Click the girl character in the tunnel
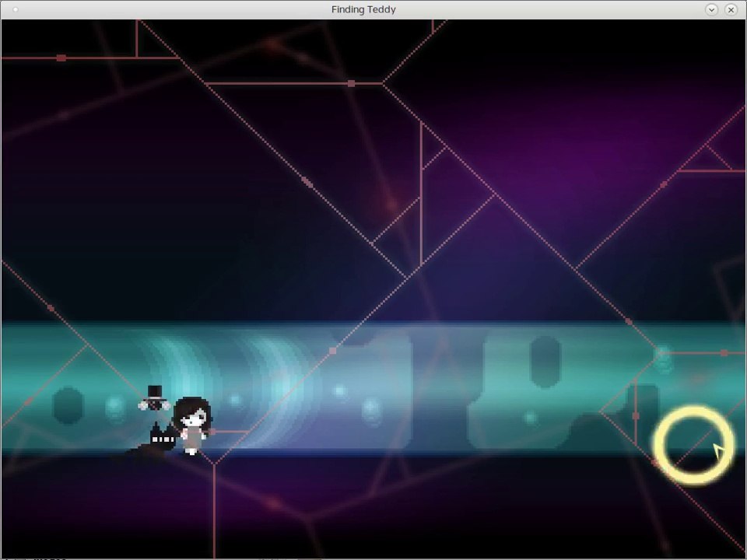 coord(192,425)
